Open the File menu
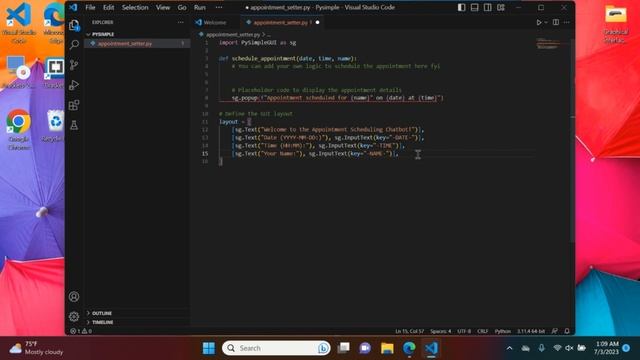This screenshot has height=360, width=640. (x=90, y=7)
